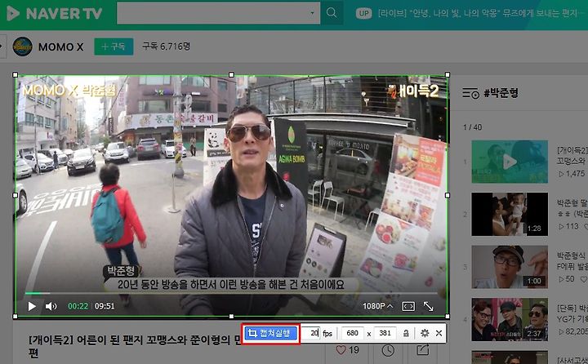
Task: Open the MOMO X channel name
Action: click(60, 47)
